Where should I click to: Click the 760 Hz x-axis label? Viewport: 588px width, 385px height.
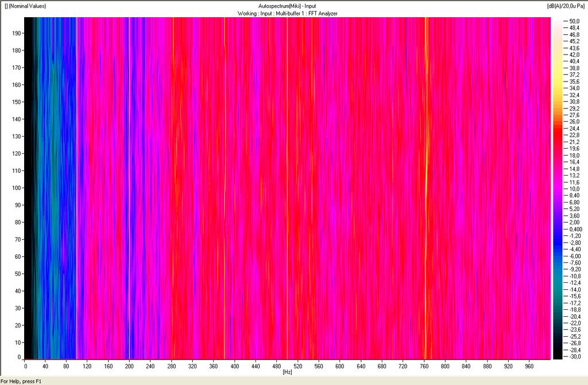(x=424, y=366)
